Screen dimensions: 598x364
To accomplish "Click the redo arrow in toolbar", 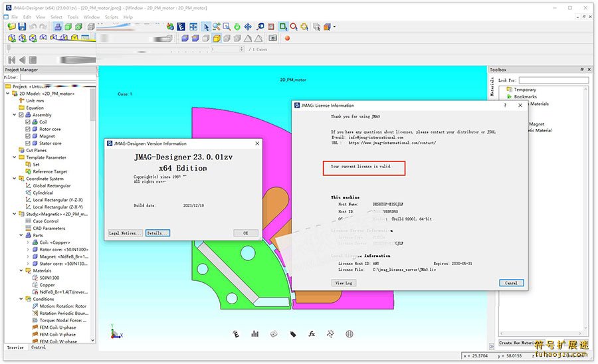I will (x=43, y=27).
